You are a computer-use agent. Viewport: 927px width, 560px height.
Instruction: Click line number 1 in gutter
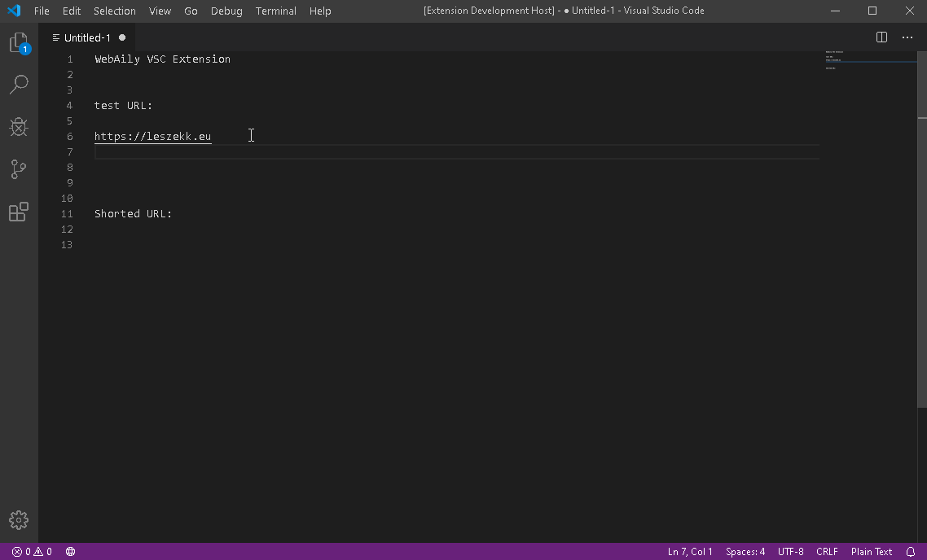tap(70, 59)
